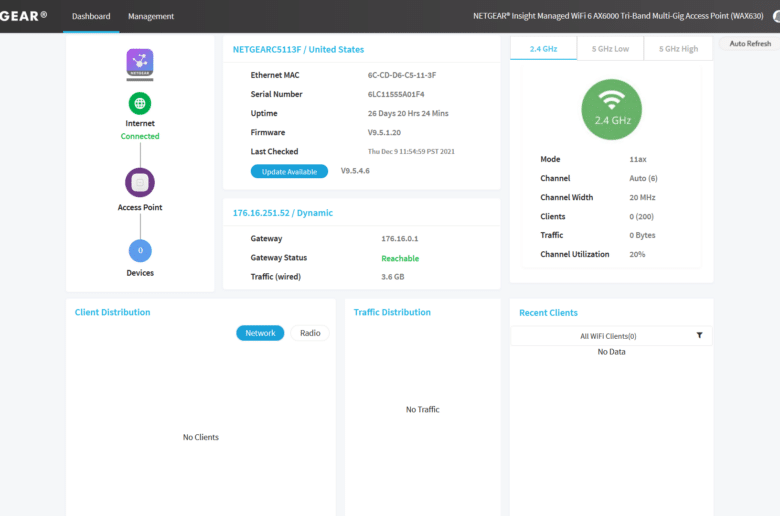Screen dimensions: 780x516
Task: Switch to the 5 GHz Low radio tab
Action: [610, 49]
